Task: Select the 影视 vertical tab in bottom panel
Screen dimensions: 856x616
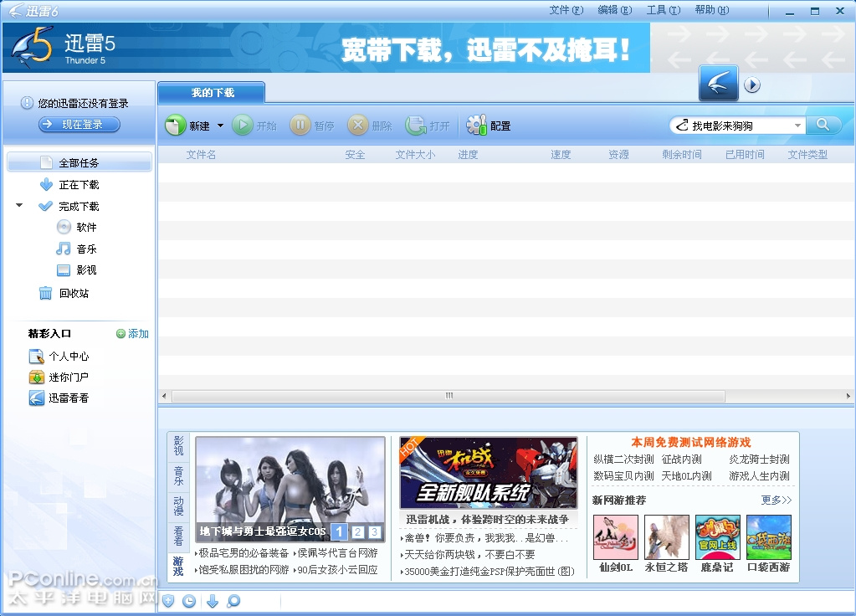Action: coord(178,445)
